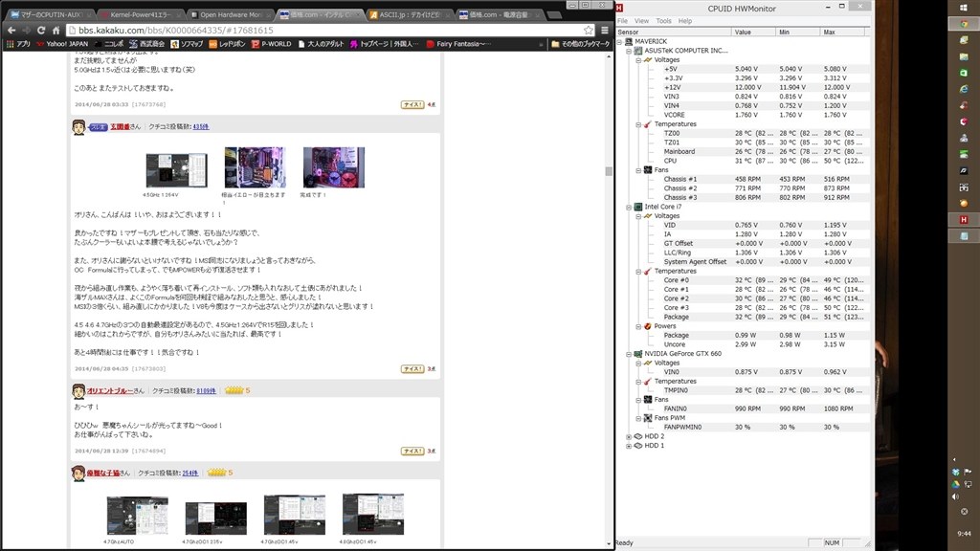Click the Intel Core i7 processor icon
Image resolution: width=980 pixels, height=551 pixels.
pos(638,206)
